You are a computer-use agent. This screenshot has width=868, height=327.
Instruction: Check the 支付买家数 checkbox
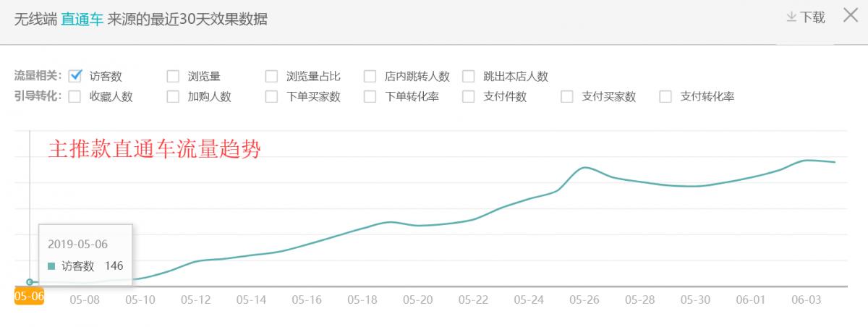click(x=566, y=96)
